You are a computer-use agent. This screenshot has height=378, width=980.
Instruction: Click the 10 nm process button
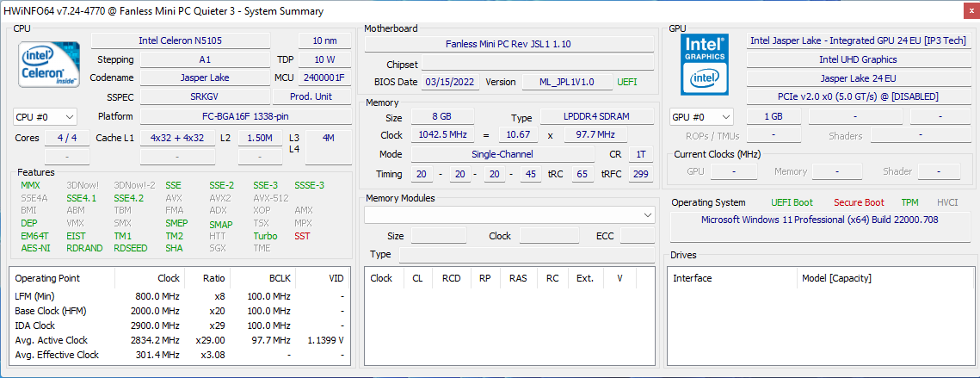coord(324,40)
